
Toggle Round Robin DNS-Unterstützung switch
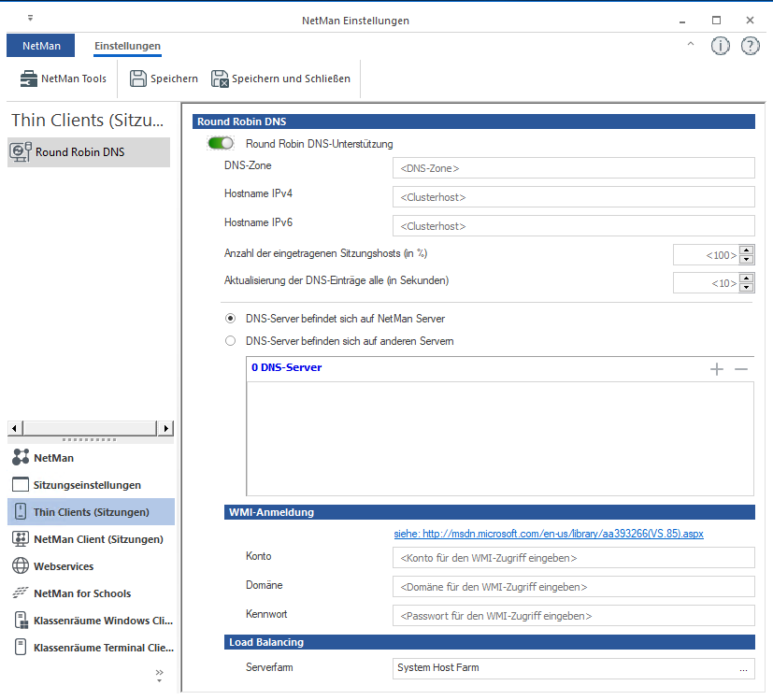[x=221, y=144]
